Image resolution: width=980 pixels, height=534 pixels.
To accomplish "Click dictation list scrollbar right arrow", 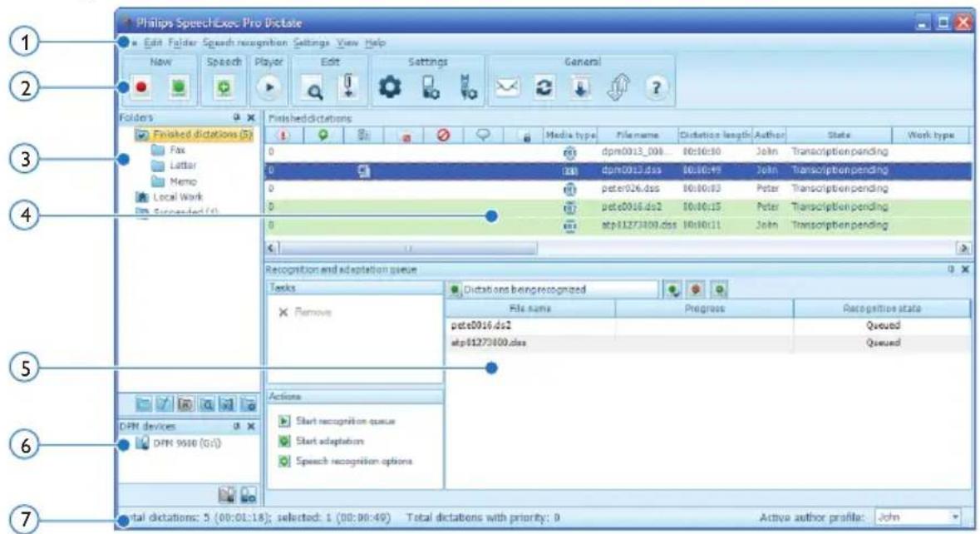I will 963,248.
